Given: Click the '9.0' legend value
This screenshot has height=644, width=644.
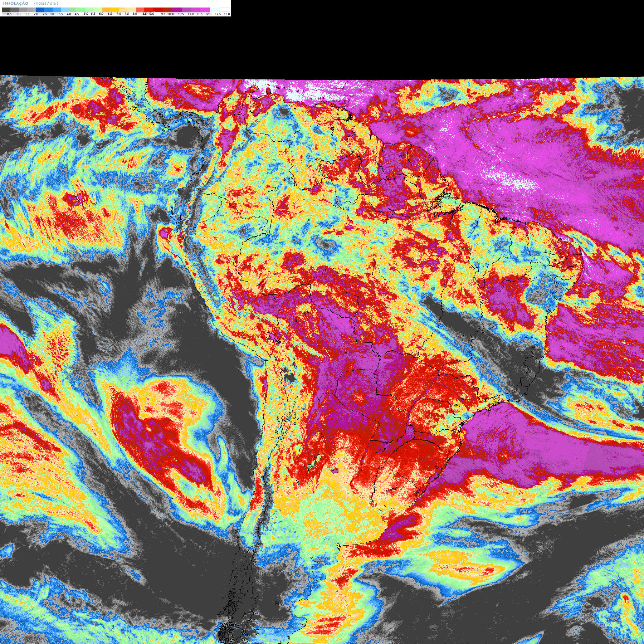Looking at the screenshot, I should (x=152, y=14).
